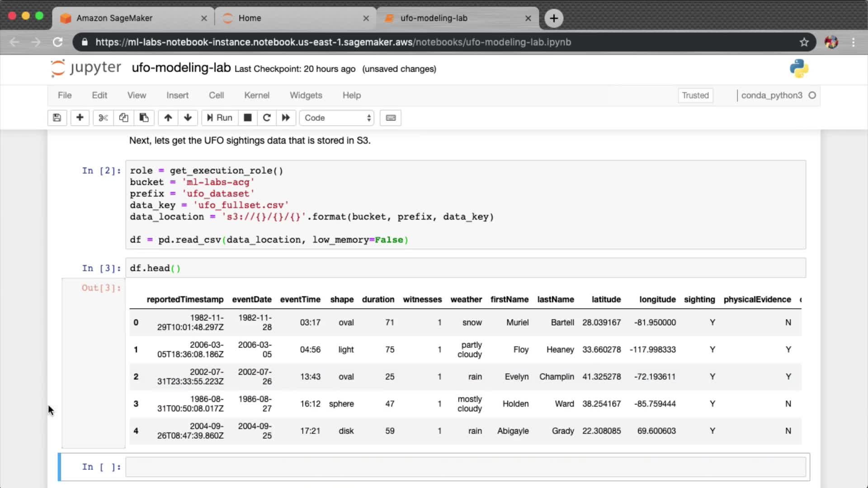Open the Code cell type dropdown
This screenshot has width=868, height=488.
coord(337,118)
